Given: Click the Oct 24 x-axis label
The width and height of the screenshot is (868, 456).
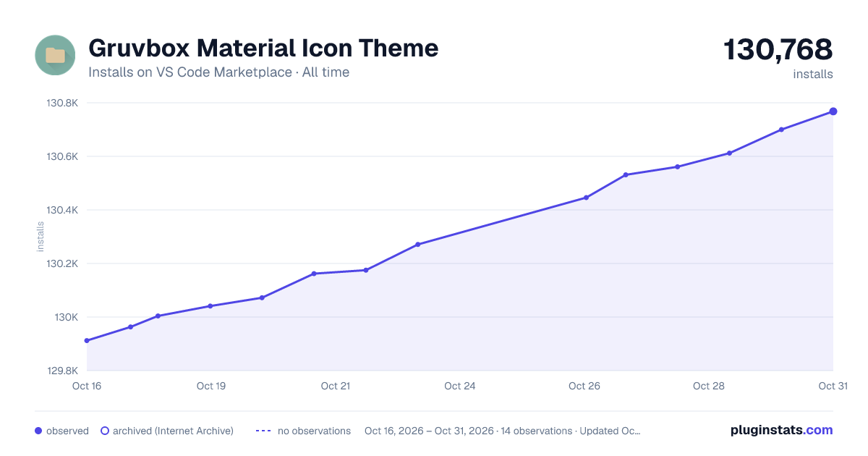Looking at the screenshot, I should pos(460,386).
